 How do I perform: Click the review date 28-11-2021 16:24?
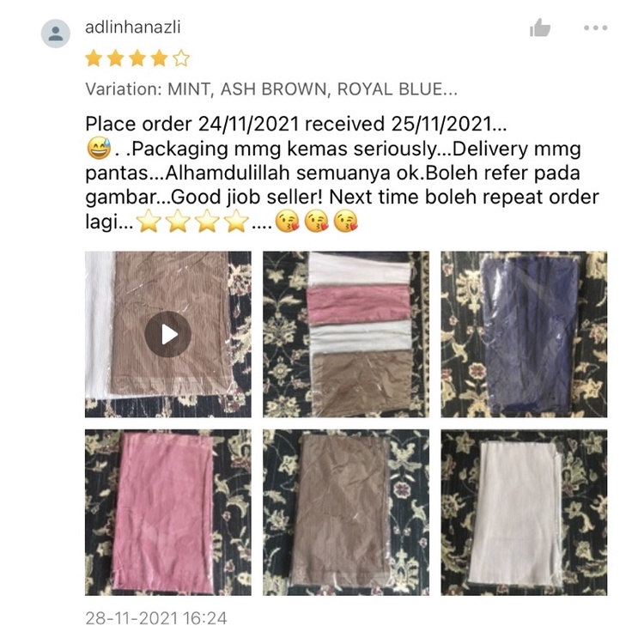[156, 618]
